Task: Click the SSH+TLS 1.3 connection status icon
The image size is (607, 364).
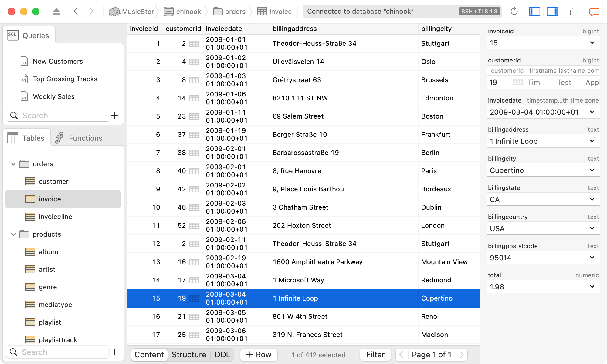Action: click(x=480, y=11)
